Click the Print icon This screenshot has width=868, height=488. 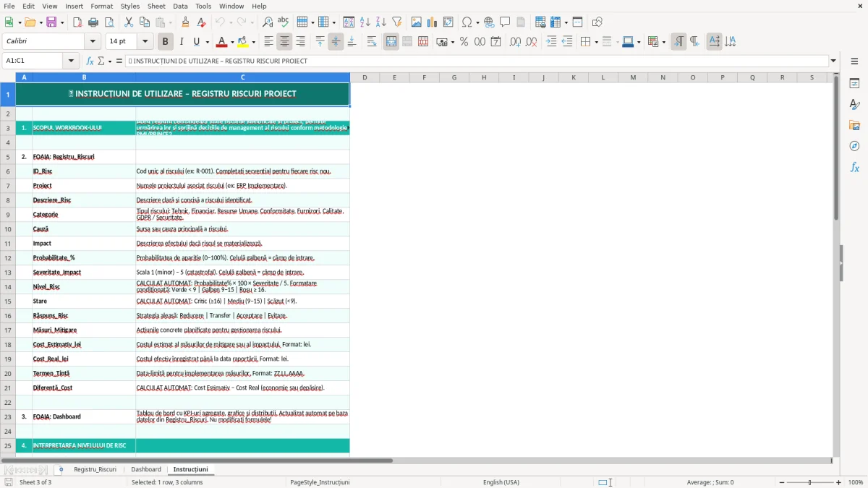tap(93, 22)
